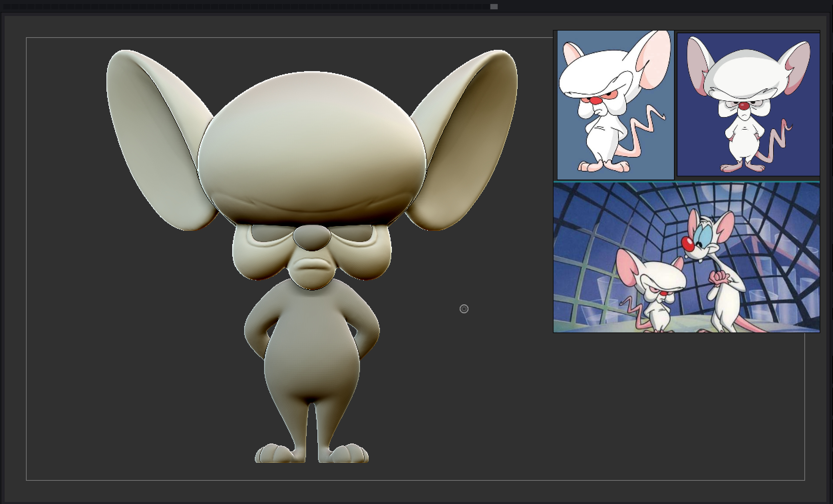Click the front-view Brain reference image on the dark blue background

pyautogui.click(x=748, y=104)
